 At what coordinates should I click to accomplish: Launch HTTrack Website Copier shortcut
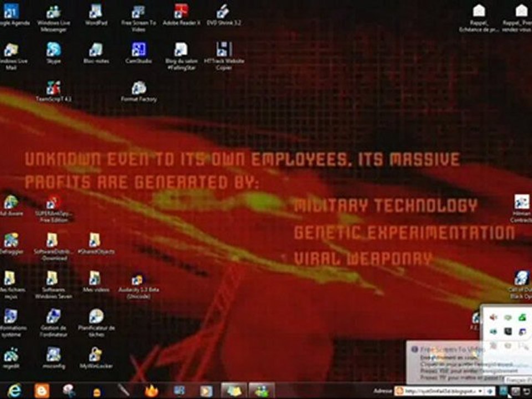223,57
